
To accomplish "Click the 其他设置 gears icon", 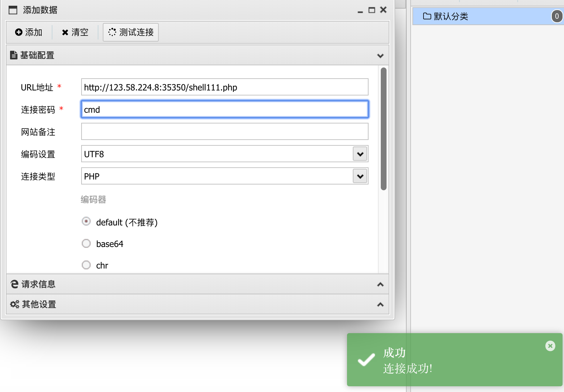I will [15, 304].
